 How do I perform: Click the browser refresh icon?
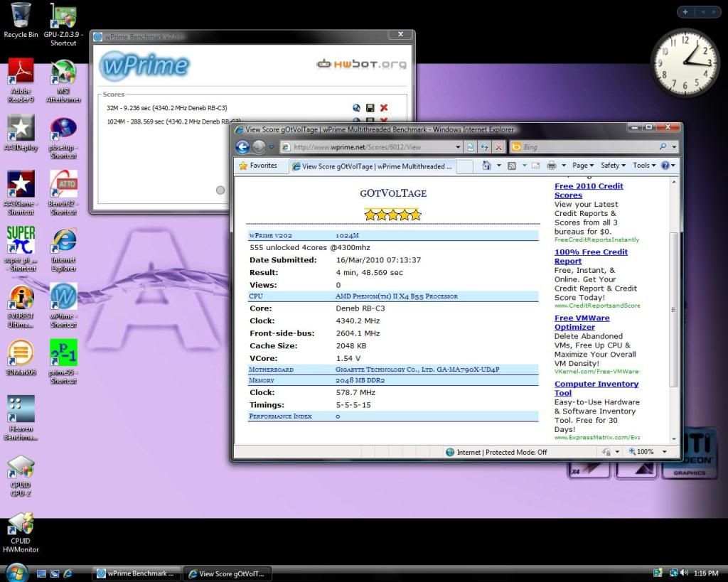485,147
